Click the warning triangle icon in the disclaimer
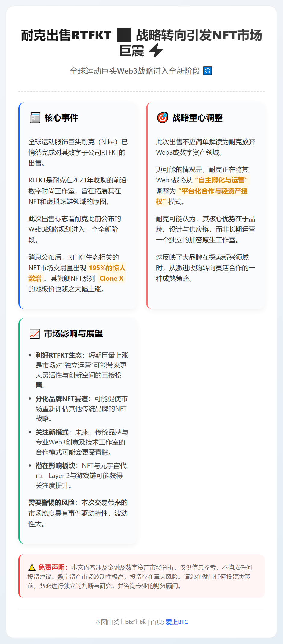 pyautogui.click(x=32, y=567)
